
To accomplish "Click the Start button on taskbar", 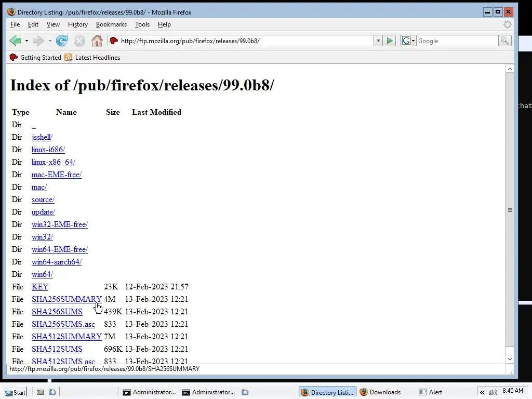I will click(x=15, y=392).
